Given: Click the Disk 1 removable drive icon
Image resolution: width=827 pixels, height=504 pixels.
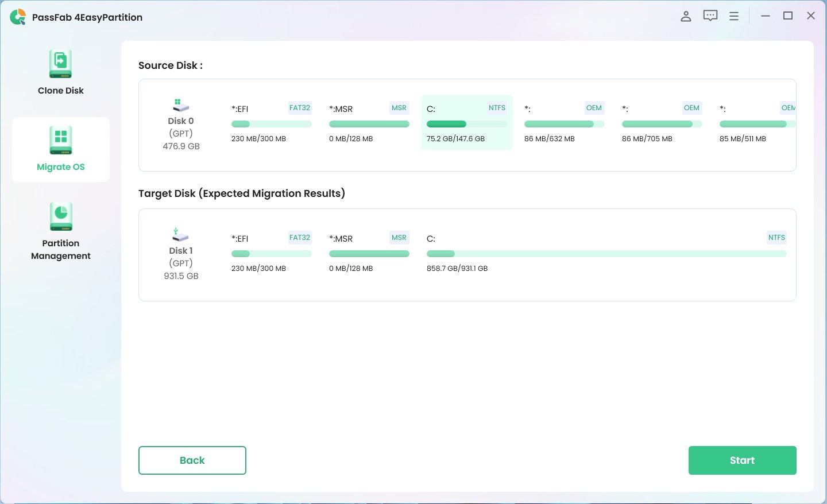Looking at the screenshot, I should pyautogui.click(x=180, y=235).
